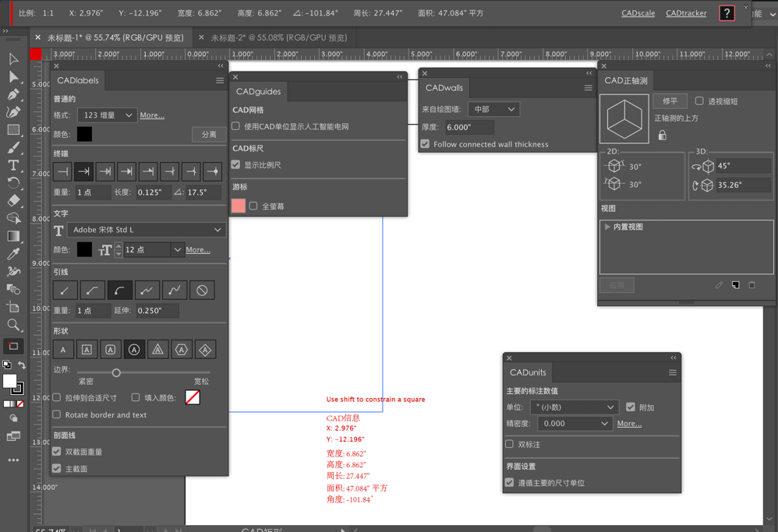The height and width of the screenshot is (532, 778).
Task: Open the 123 增量 format dropdown
Action: pyautogui.click(x=107, y=115)
